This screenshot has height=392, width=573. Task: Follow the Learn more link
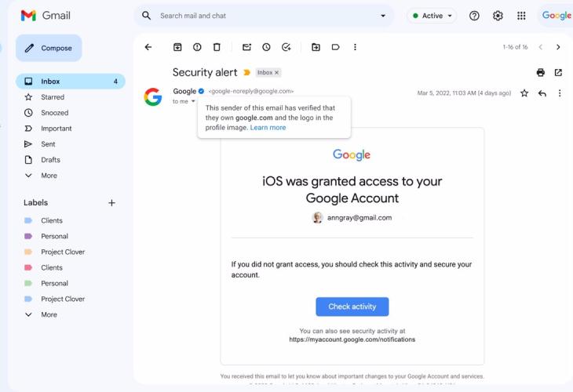pos(268,128)
